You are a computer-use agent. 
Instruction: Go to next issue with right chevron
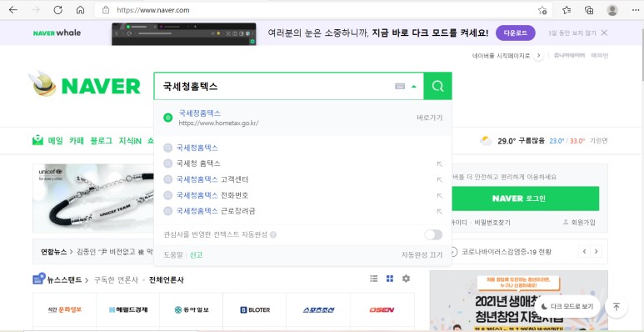[x=596, y=251]
